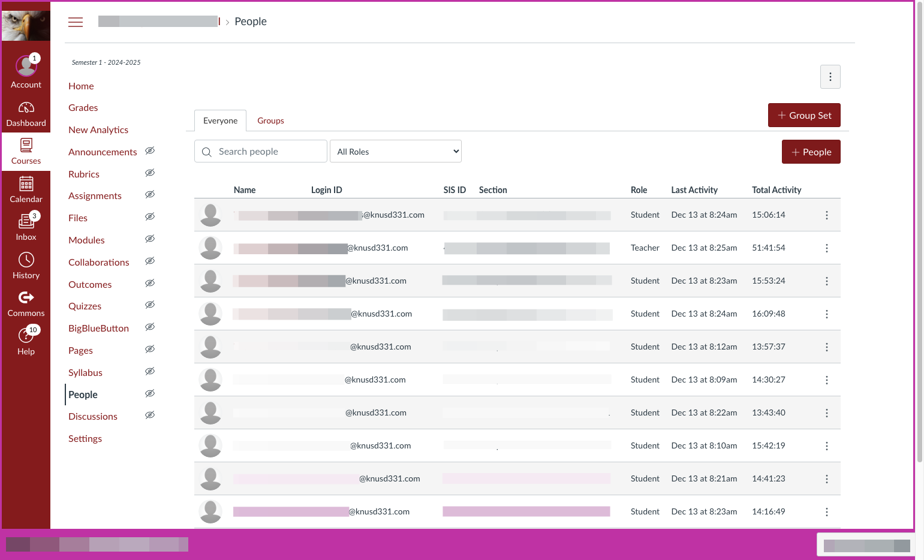The image size is (924, 560).
Task: Open options for user with 16:09:48 activity
Action: 826,314
